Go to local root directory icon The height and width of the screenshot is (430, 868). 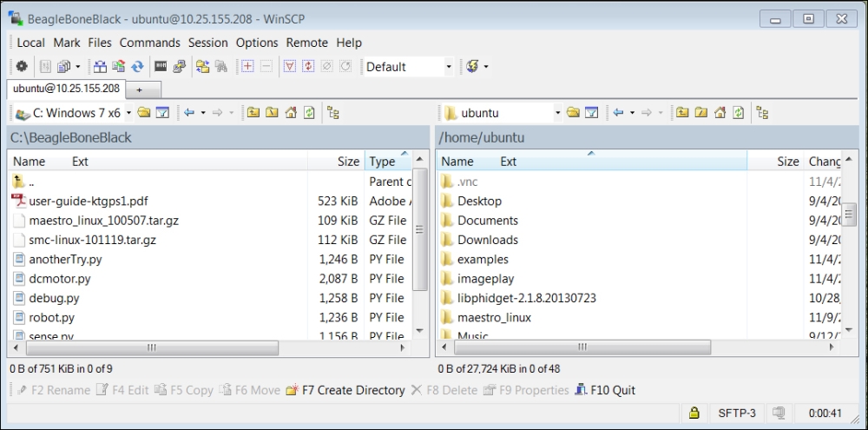[x=272, y=113]
